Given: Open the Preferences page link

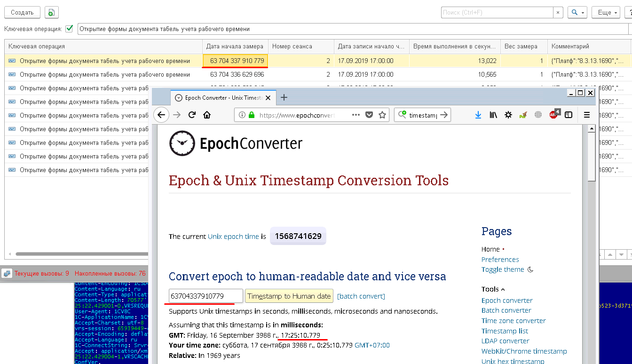Looking at the screenshot, I should click(x=500, y=260).
